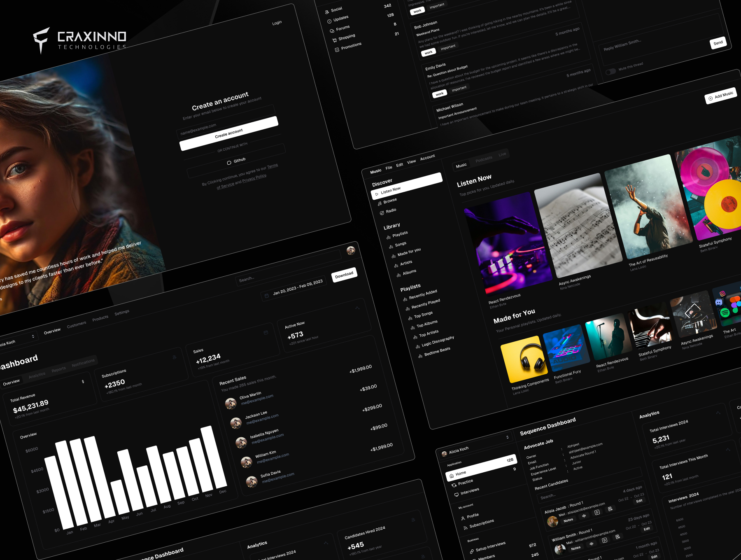Click the Home icon in Sequence sidebar
Screen dimensions: 741x560
tap(452, 476)
